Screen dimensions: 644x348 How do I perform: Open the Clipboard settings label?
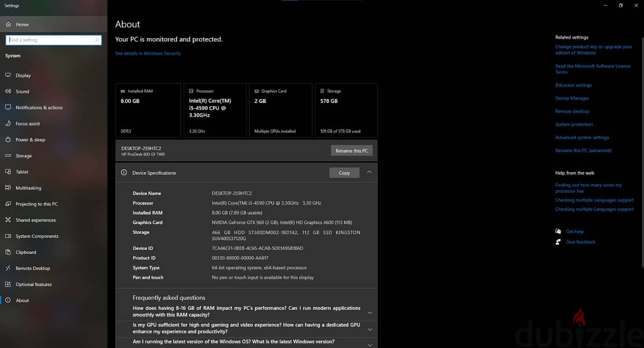click(26, 252)
